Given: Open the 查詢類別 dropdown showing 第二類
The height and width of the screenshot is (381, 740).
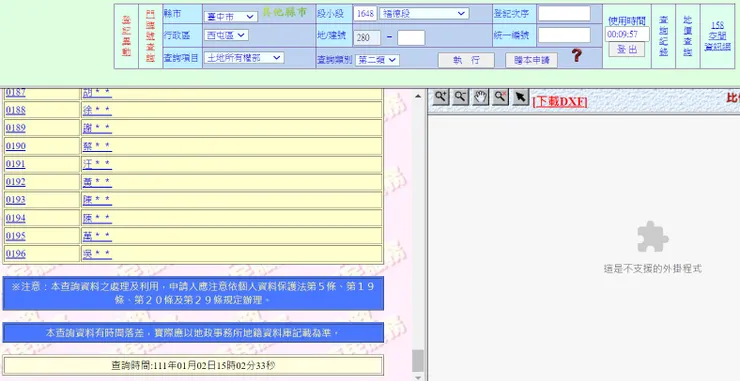Looking at the screenshot, I should [x=377, y=60].
